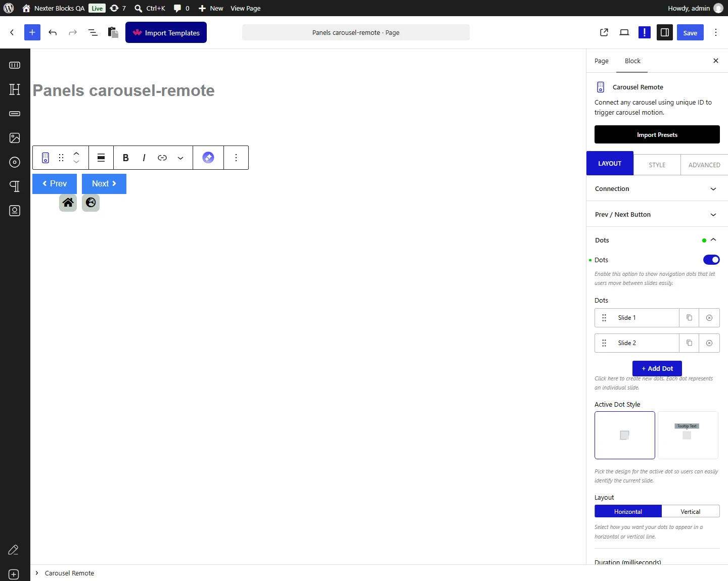
Task: Click the block inserter plus button
Action: coord(32,32)
